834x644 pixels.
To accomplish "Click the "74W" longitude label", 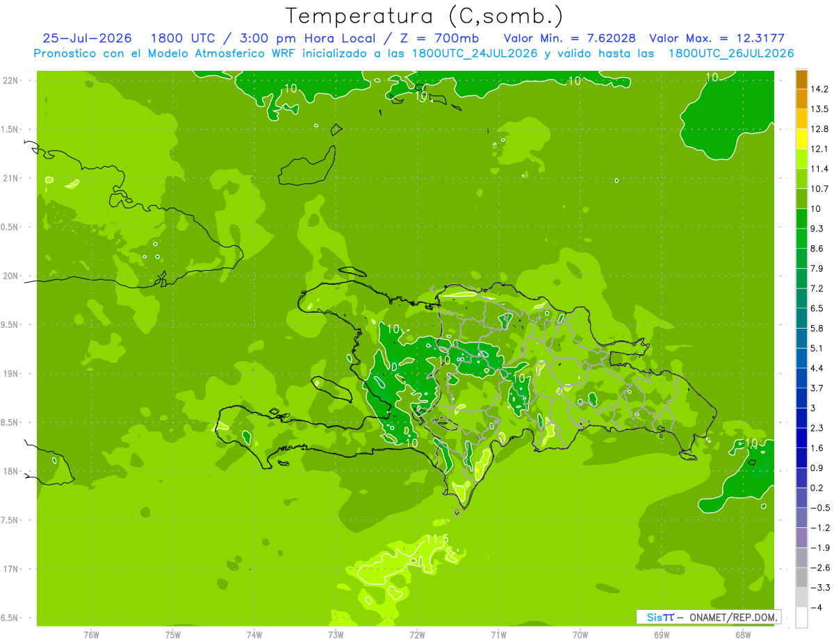I will [x=254, y=634].
